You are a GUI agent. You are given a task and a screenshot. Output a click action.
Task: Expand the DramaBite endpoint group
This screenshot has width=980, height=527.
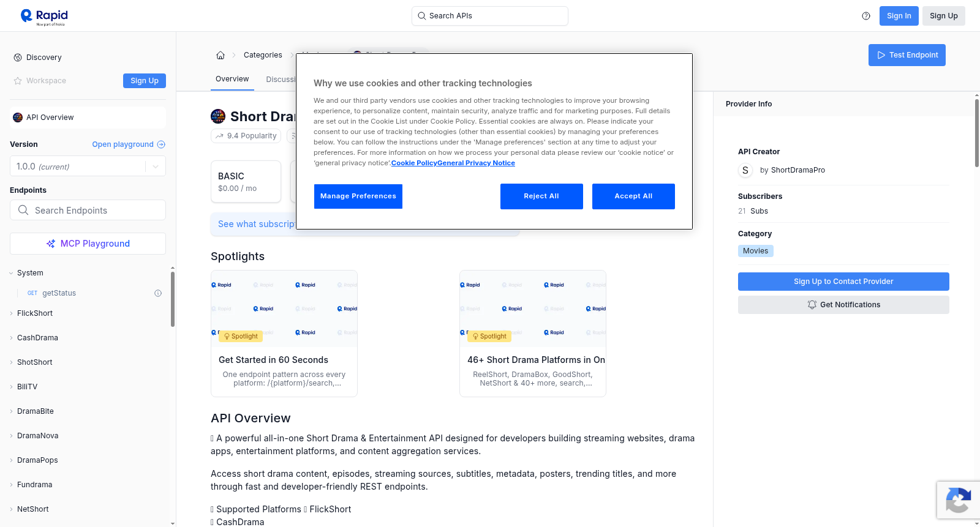pos(11,411)
